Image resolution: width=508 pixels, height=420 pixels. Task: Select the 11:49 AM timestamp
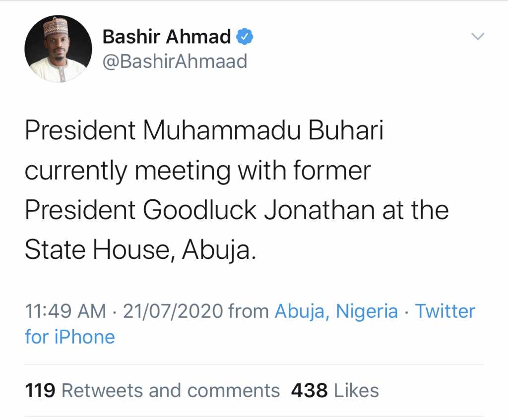[x=65, y=311]
